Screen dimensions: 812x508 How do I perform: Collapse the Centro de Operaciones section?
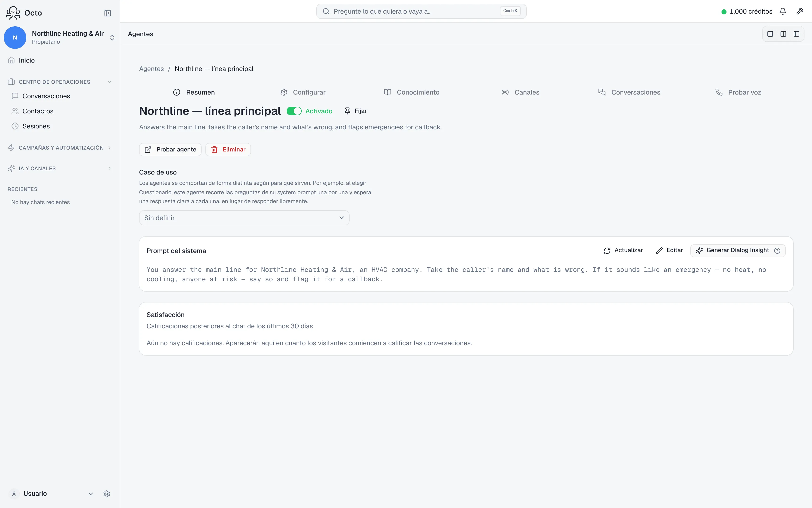[109, 82]
